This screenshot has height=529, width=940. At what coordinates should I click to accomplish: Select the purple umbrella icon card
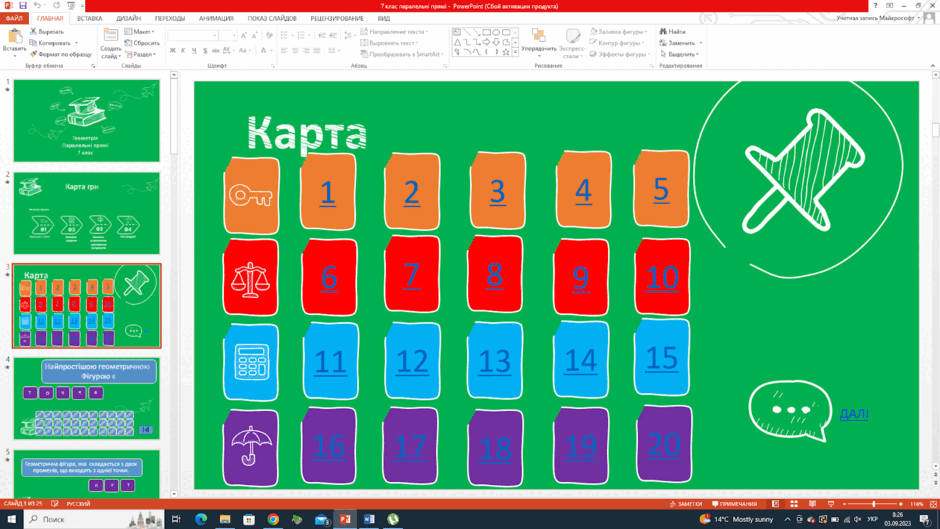click(x=251, y=447)
